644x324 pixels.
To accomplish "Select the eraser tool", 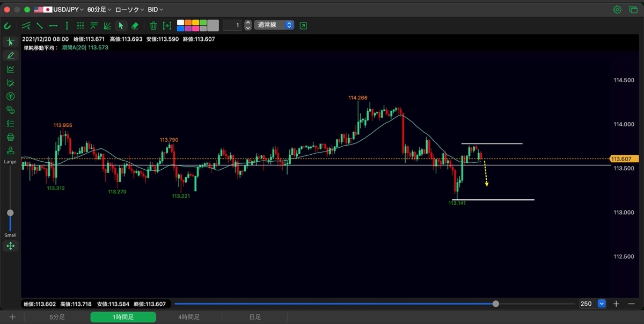I will pyautogui.click(x=135, y=25).
